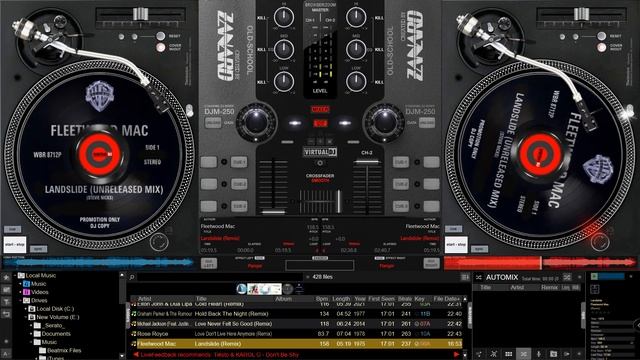Turn the right channel HI EQ knob
640x360 pixels.
coord(356,18)
